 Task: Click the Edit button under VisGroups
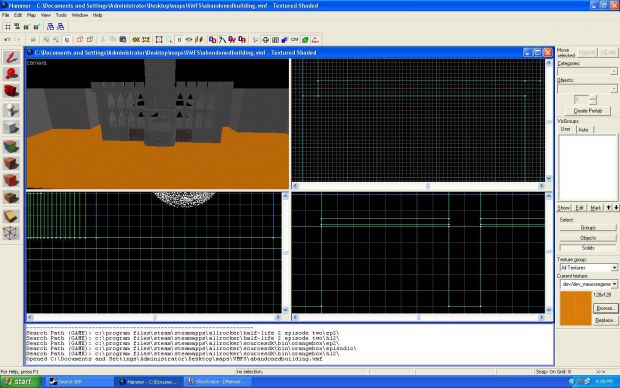point(580,208)
